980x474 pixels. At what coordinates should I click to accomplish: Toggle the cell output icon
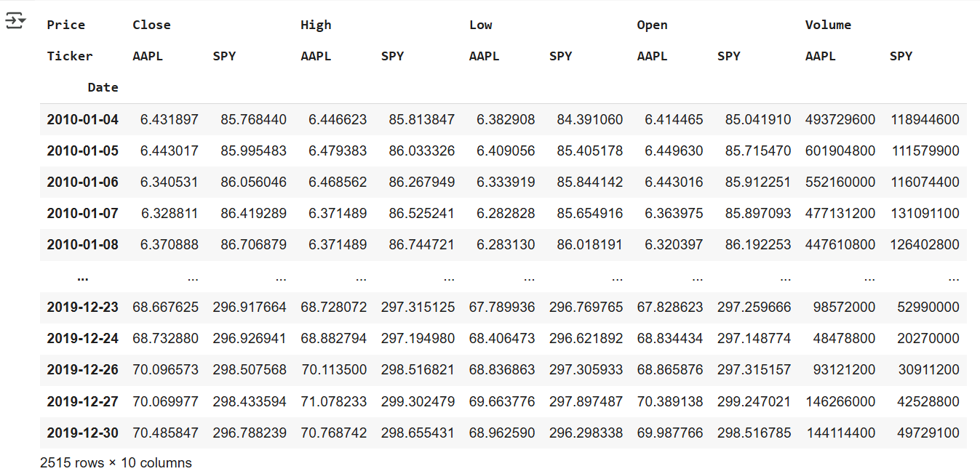[15, 21]
